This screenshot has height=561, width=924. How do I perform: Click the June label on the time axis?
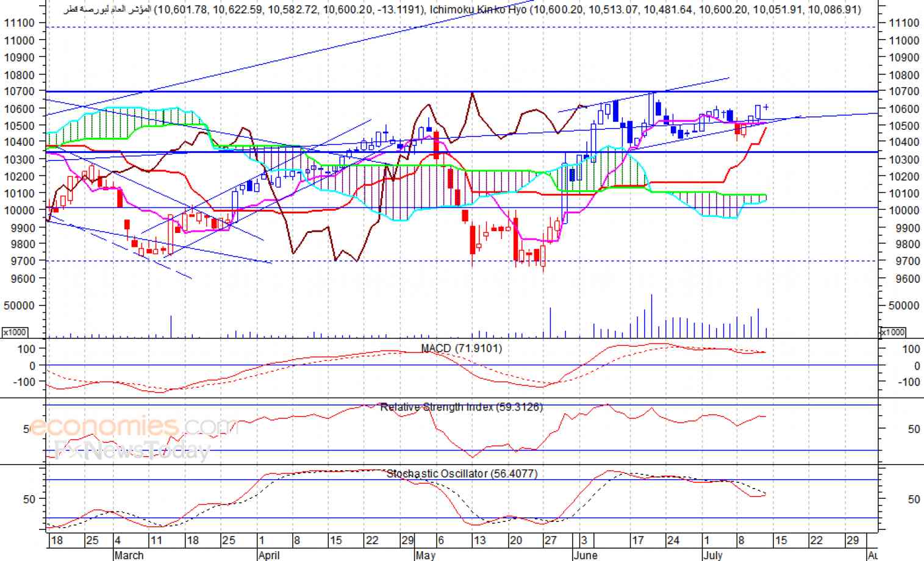pyautogui.click(x=585, y=555)
